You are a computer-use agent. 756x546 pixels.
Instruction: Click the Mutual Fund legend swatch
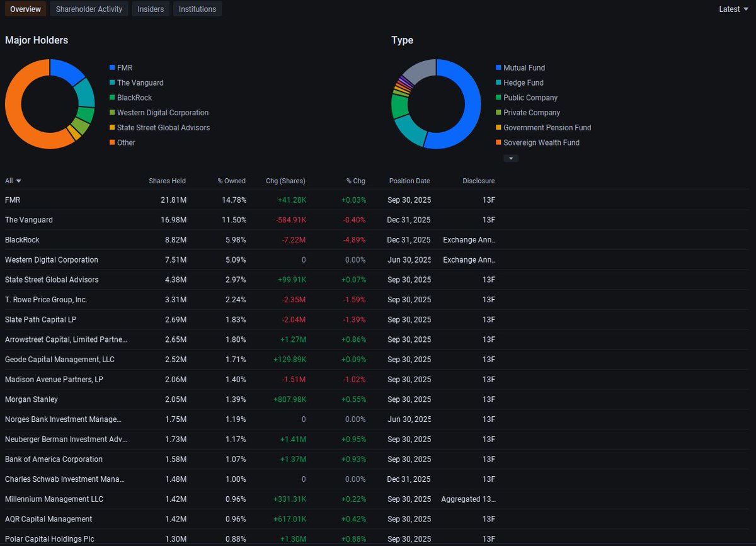tap(498, 67)
